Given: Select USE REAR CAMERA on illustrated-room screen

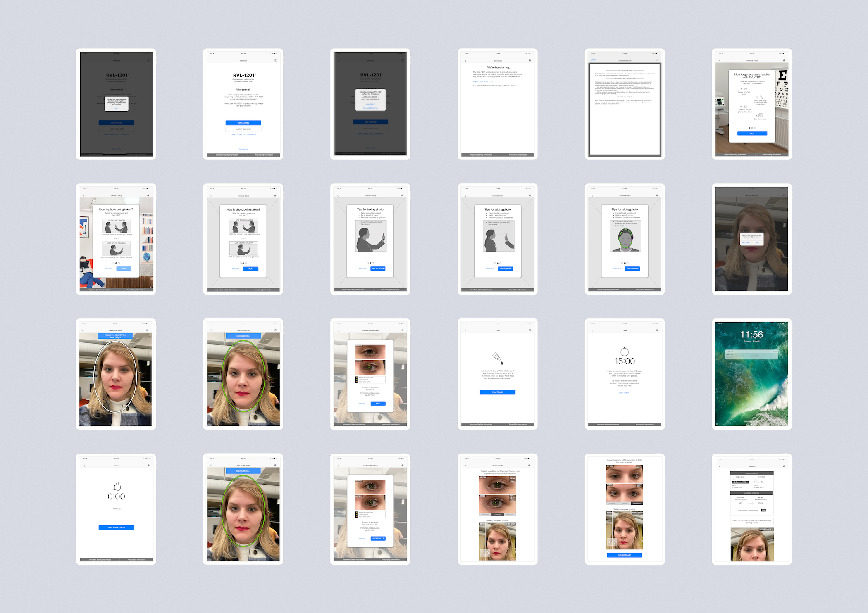Looking at the screenshot, I should pyautogui.click(x=117, y=226).
